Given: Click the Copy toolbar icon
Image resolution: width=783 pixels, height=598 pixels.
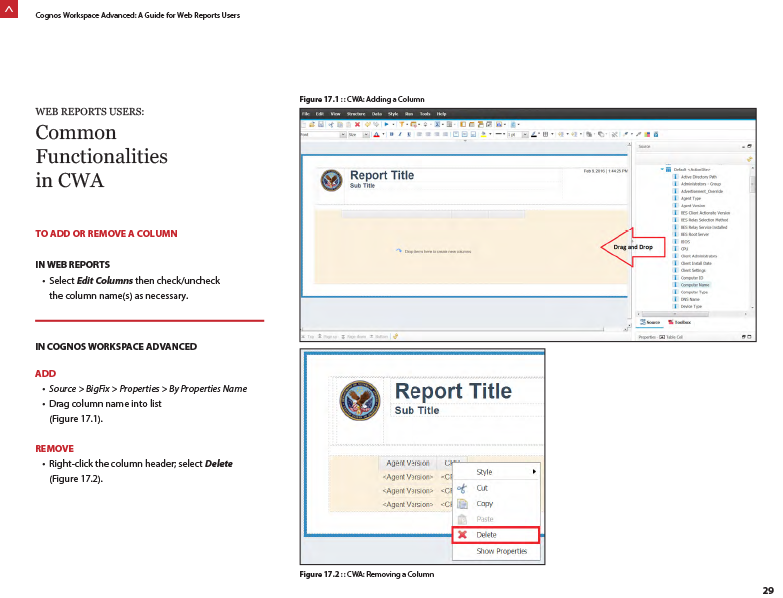Looking at the screenshot, I should tap(340, 124).
